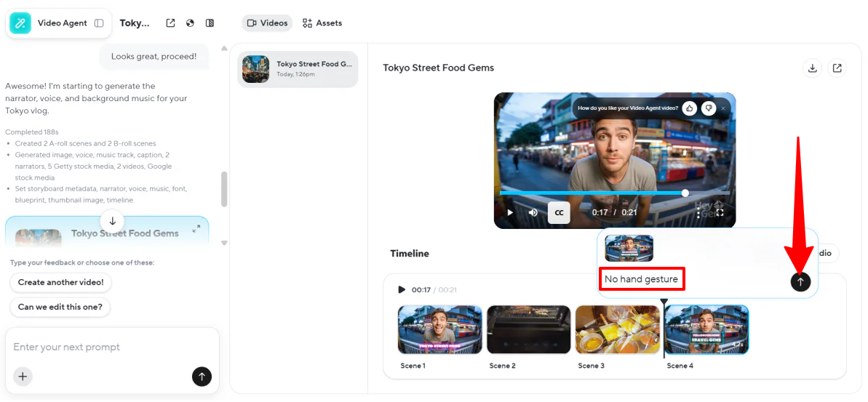The image size is (868, 402).
Task: Submit the 'No hand gesture' scene edit
Action: coord(800,281)
